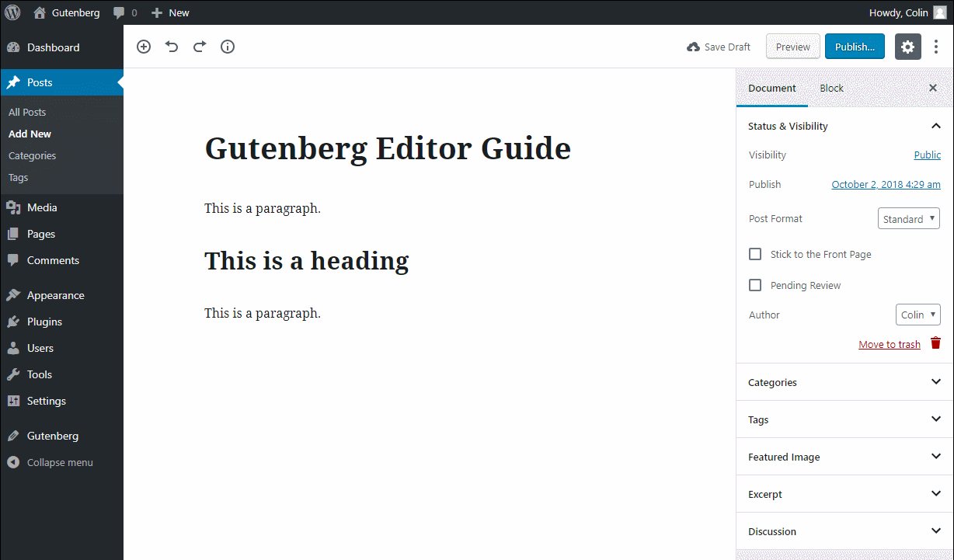This screenshot has width=954, height=560.
Task: Undo the last change
Action: coord(172,47)
